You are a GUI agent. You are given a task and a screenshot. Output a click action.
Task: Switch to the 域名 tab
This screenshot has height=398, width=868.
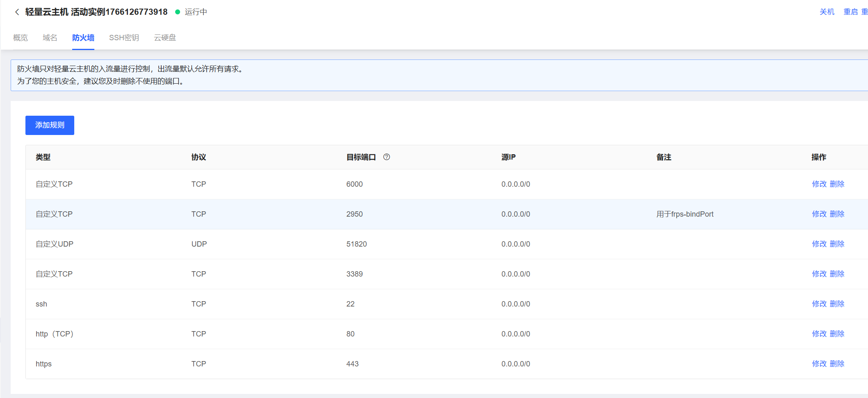pos(50,38)
